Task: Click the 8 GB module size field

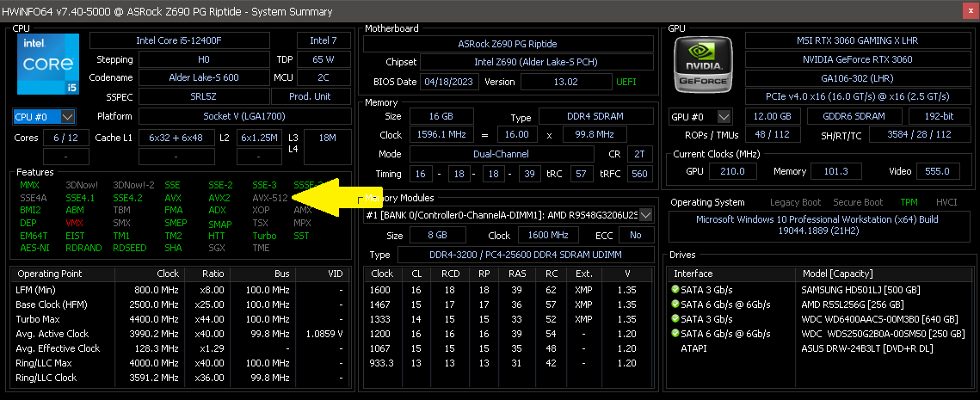Action: 437,236
